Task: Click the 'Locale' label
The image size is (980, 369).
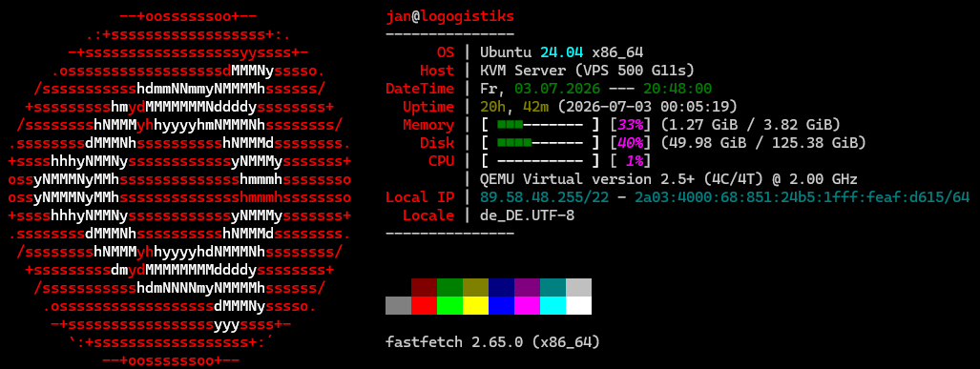Action: (428, 215)
